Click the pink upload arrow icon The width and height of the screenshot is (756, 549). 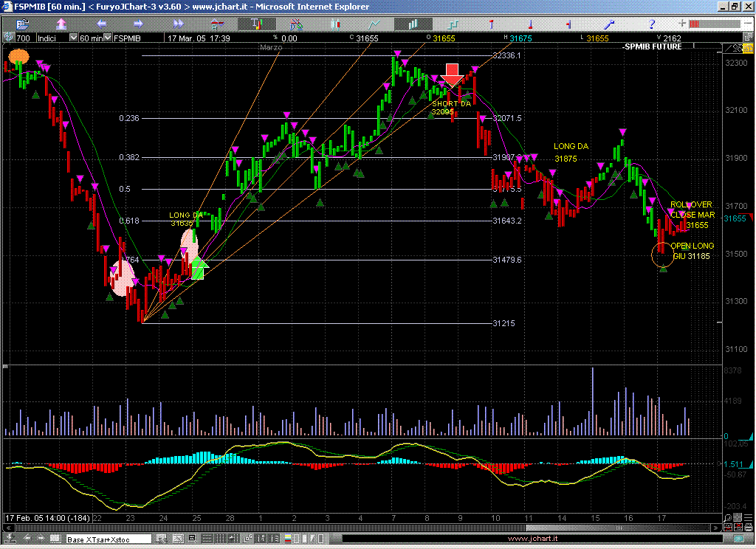(61, 24)
